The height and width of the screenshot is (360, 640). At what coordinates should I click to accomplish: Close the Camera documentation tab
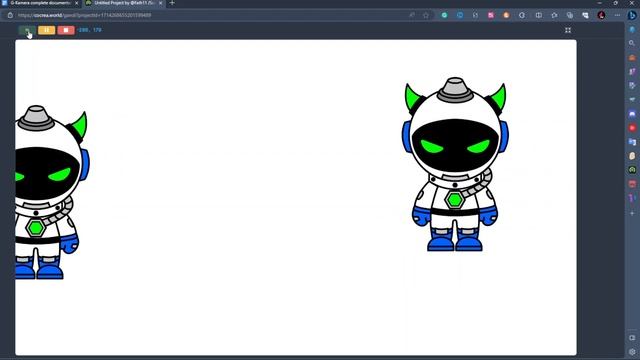click(x=77, y=3)
